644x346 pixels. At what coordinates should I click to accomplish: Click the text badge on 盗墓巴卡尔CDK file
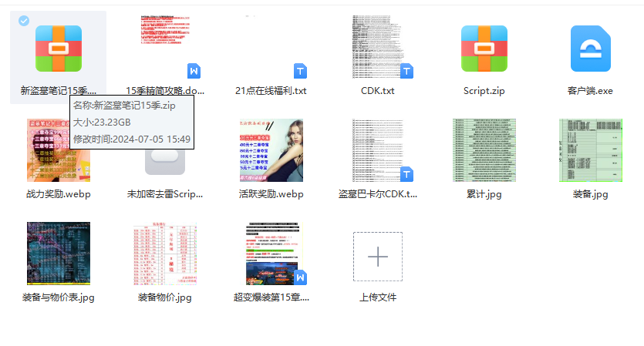406,174
